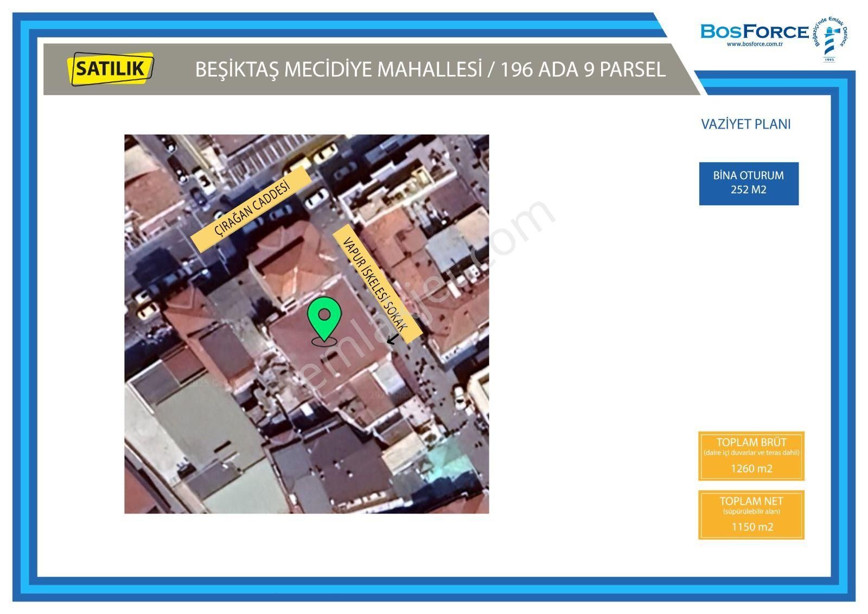Click the BosForce logo text

click(754, 31)
